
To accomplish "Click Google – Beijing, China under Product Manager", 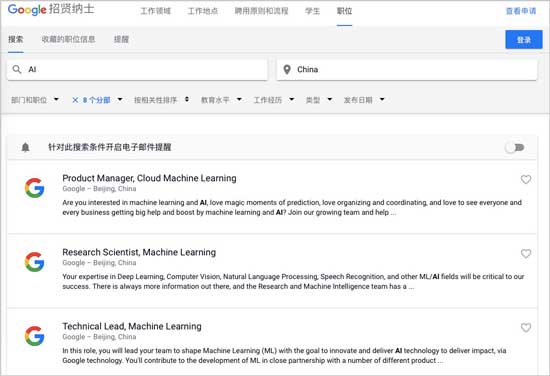I will click(x=99, y=189).
